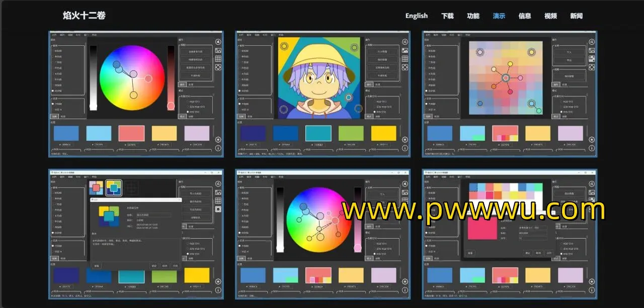
Task: Click the color wheel icon in top-left screenshot sidebar
Action: click(x=218, y=42)
